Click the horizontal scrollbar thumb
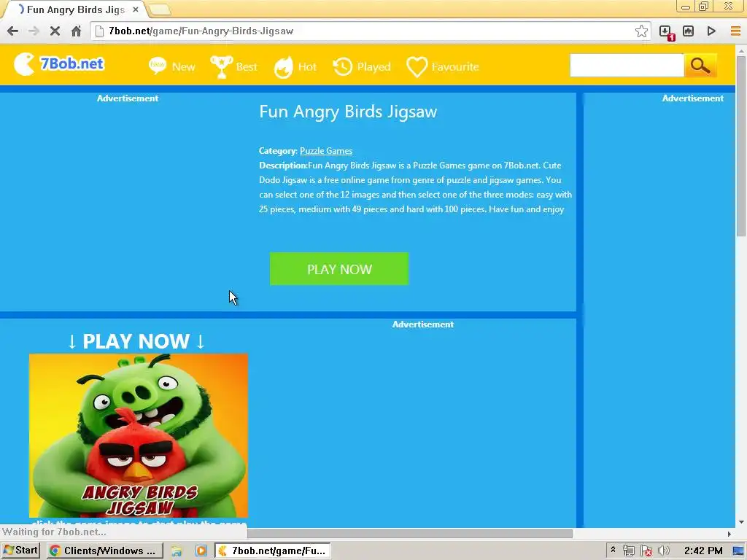 click(x=410, y=534)
